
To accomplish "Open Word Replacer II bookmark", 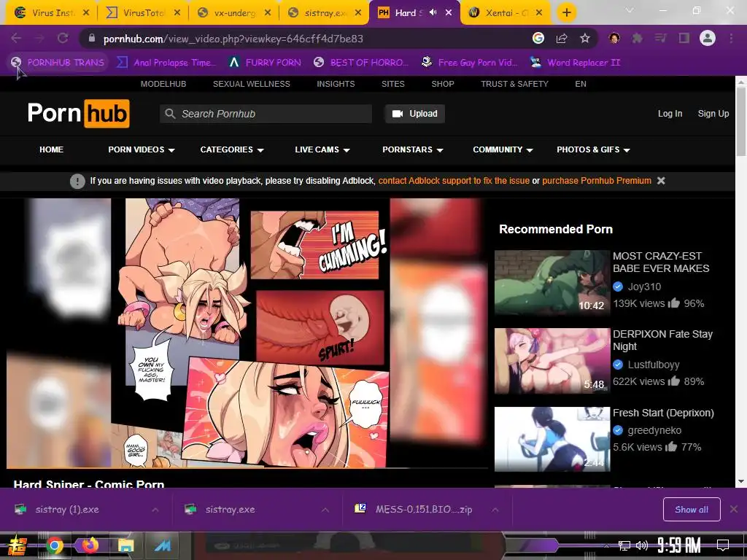I will (575, 63).
